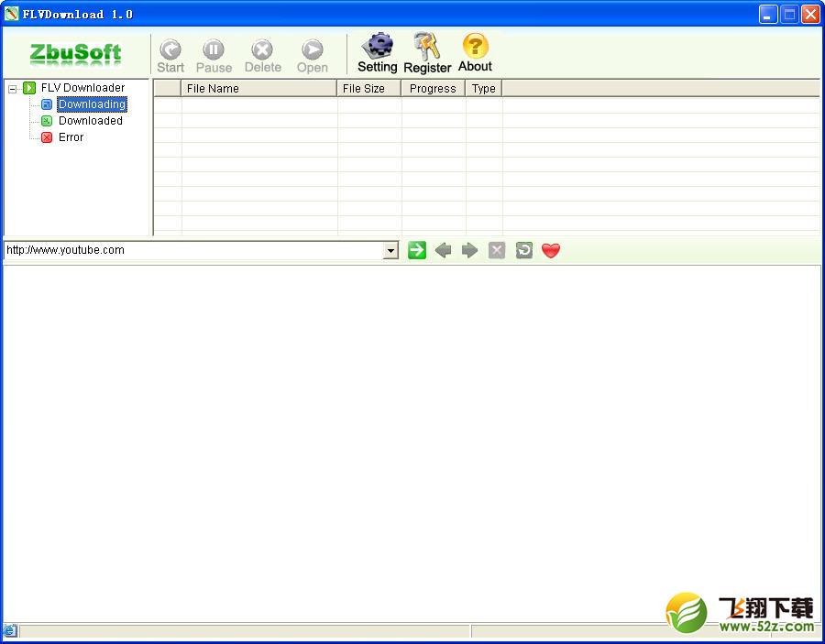Click the FLVDownload title bar app icon
The image size is (825, 644).
click(11, 14)
